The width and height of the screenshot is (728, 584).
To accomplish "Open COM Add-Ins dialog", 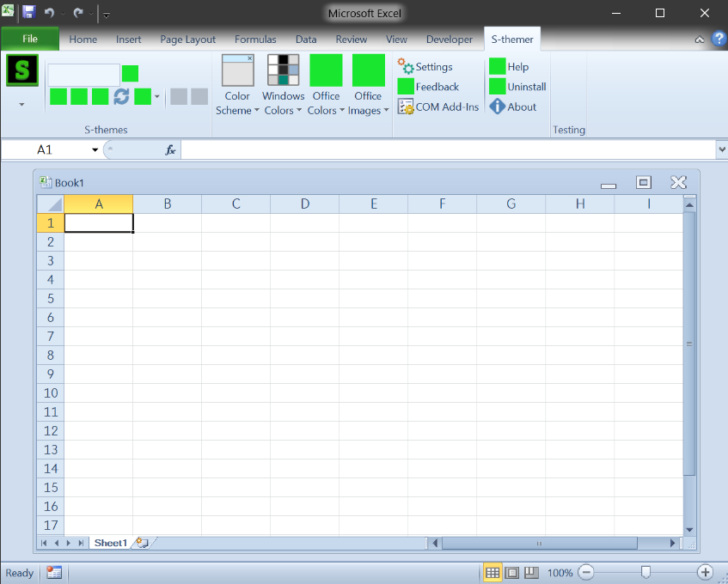I will coord(437,106).
